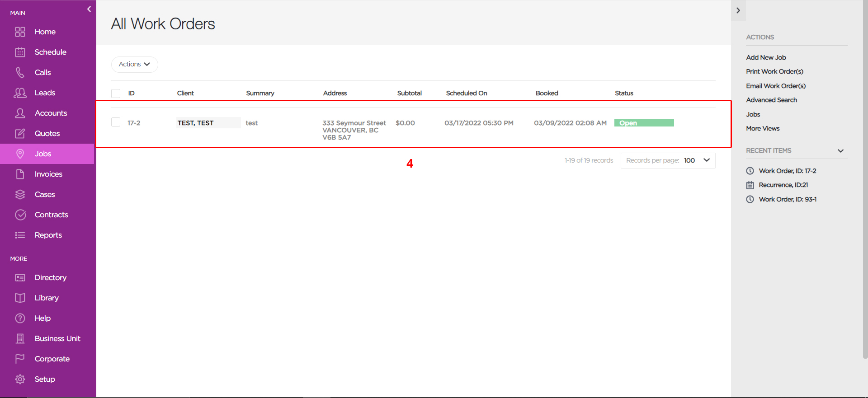The height and width of the screenshot is (398, 868).
Task: Click the Jobs location pin icon
Action: tap(20, 154)
